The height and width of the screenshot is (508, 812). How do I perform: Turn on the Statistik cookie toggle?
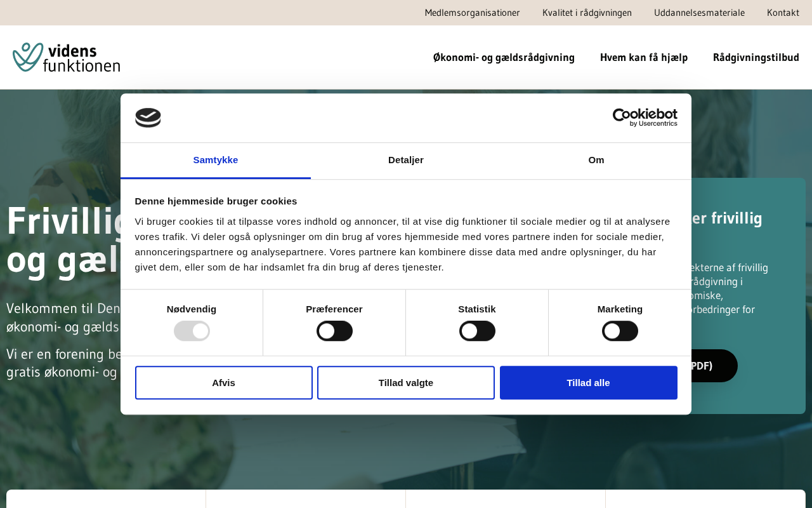(x=477, y=331)
